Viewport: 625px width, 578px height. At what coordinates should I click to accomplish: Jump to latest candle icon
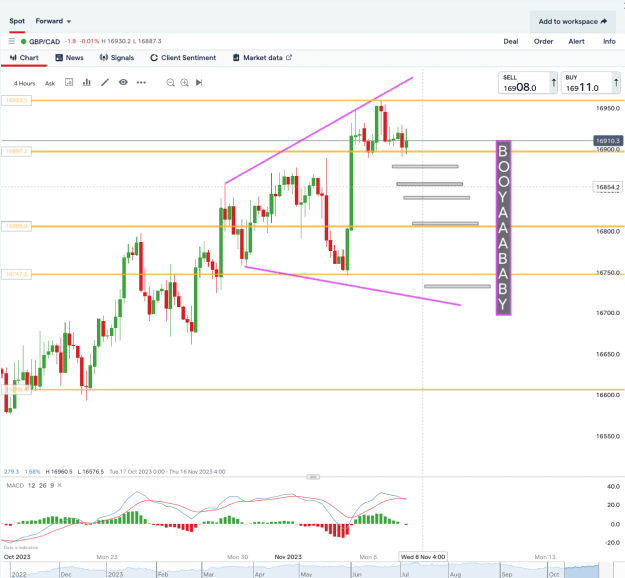pyautogui.click(x=199, y=83)
